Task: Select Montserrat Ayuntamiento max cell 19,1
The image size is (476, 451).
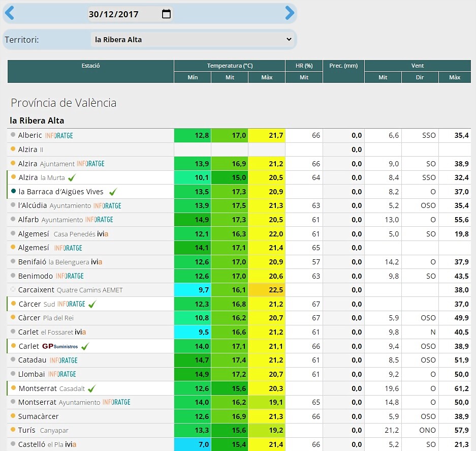Action: (267, 402)
